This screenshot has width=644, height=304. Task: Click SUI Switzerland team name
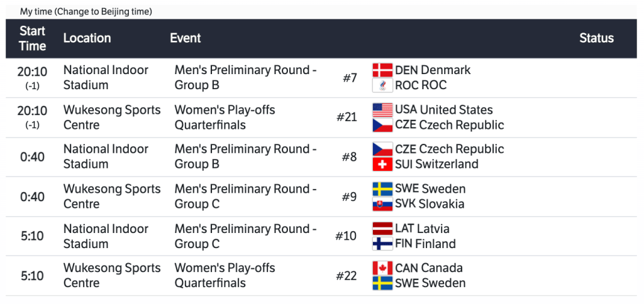click(x=436, y=165)
